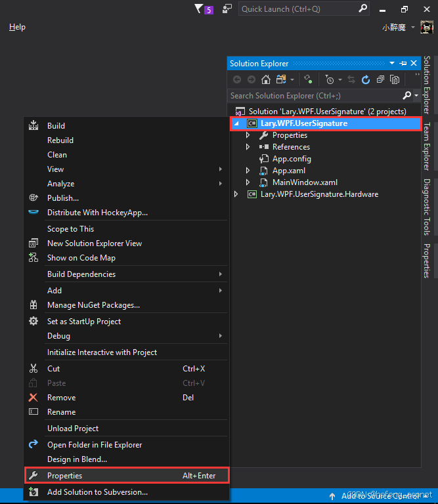Expand the References tree node
The image size is (438, 504).
point(248,147)
